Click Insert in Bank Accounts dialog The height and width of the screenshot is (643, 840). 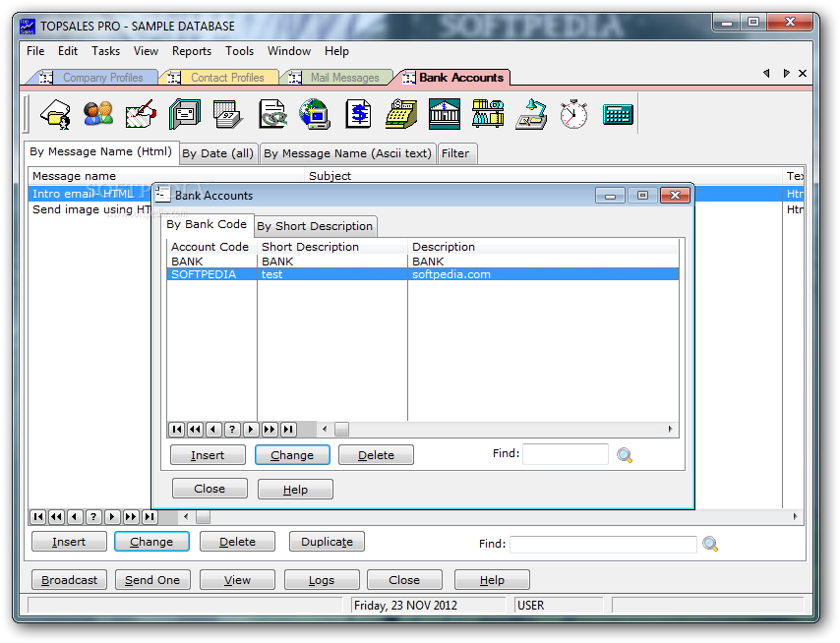[x=208, y=455]
